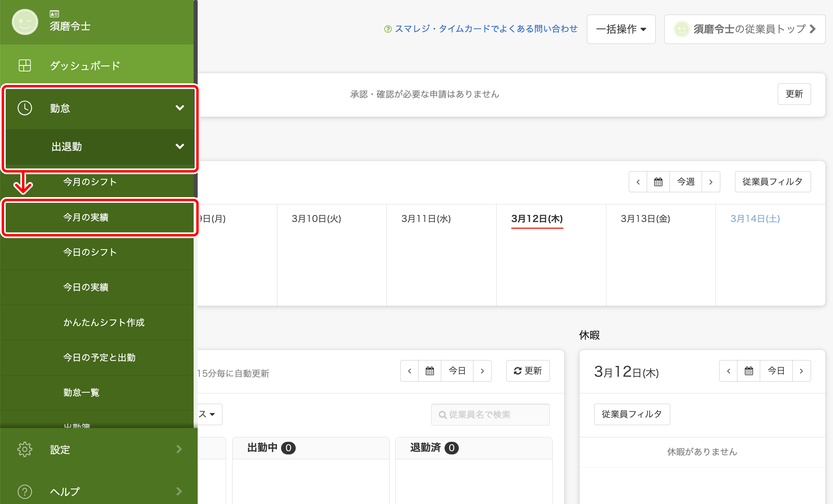Click the 従業員フィルタ button in 休暇 panel
833x504 pixels.
point(632,414)
